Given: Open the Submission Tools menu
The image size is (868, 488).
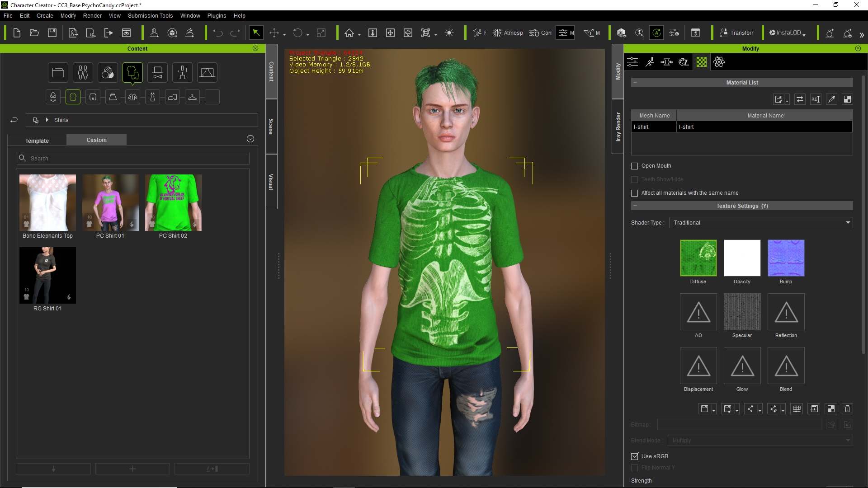Looking at the screenshot, I should pos(150,15).
